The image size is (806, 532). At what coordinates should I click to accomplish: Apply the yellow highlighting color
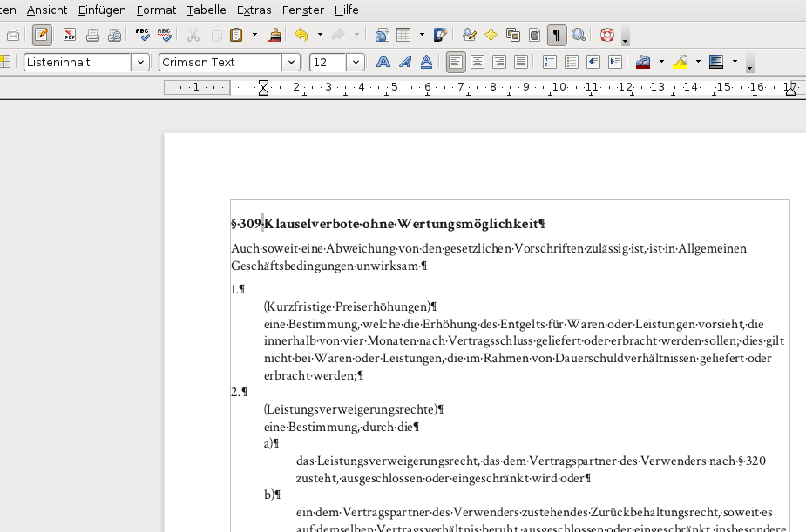681,62
